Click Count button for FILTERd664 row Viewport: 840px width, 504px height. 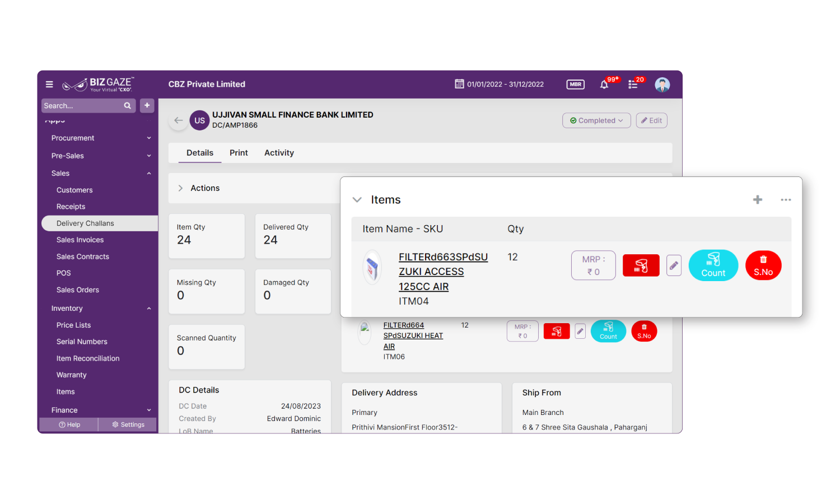(608, 331)
